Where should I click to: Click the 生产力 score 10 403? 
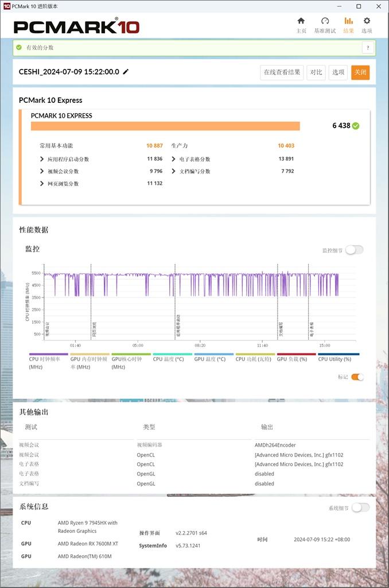[286, 145]
